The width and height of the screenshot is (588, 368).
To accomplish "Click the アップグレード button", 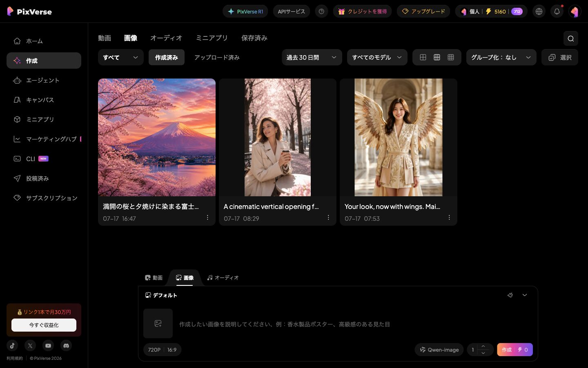I will [x=423, y=11].
